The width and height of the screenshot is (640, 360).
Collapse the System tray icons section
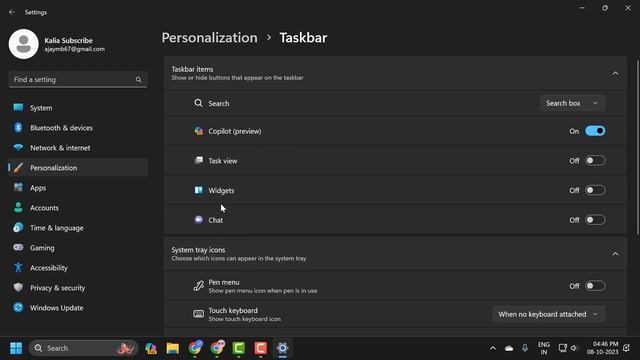pyautogui.click(x=615, y=254)
